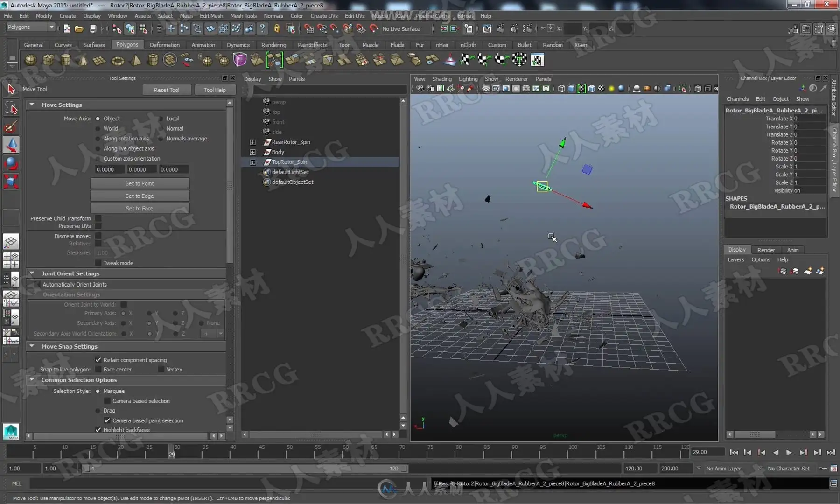
Task: Click the purple cube shelf icon
Action: click(x=240, y=60)
